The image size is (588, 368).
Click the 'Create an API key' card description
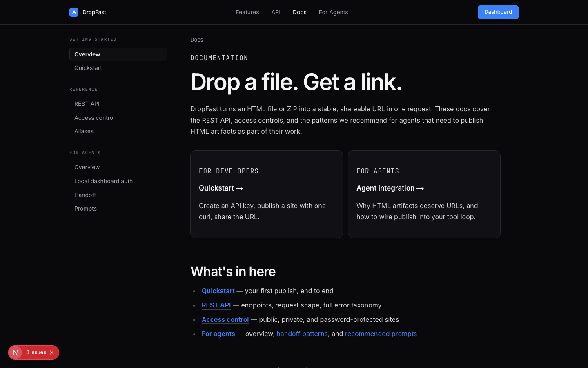point(263,211)
